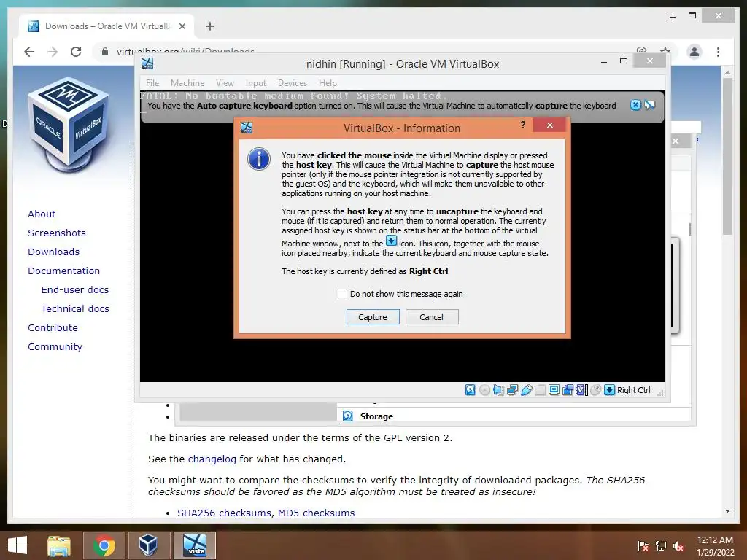
Task: Click the volume speaker icon in system tray
Action: (678, 546)
